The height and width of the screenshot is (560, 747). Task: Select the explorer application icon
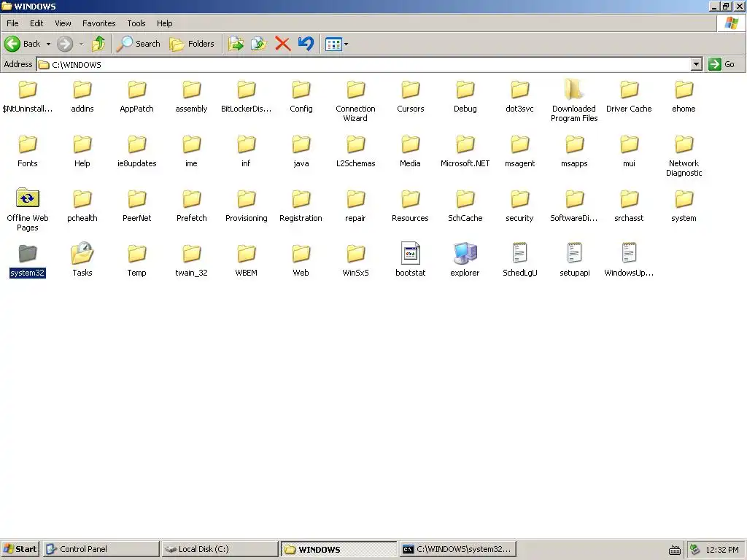[x=465, y=253]
